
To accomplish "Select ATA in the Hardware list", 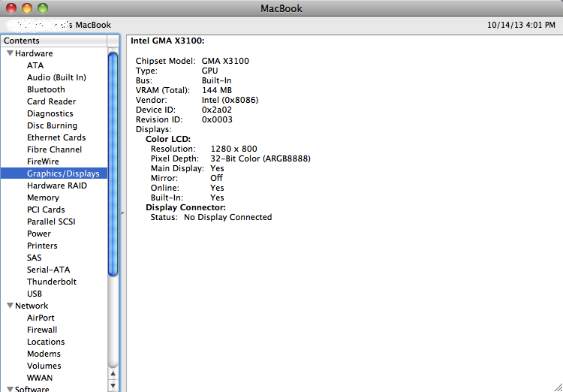I will click(x=35, y=65).
